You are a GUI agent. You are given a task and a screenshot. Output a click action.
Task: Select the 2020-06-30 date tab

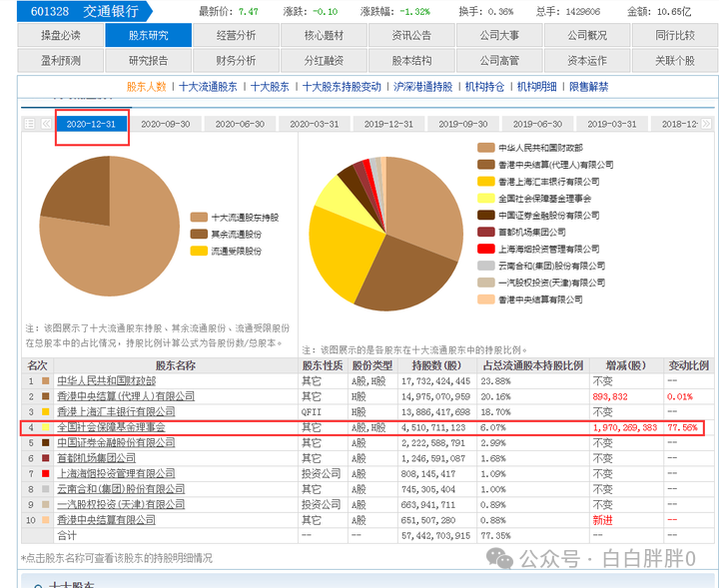click(240, 124)
